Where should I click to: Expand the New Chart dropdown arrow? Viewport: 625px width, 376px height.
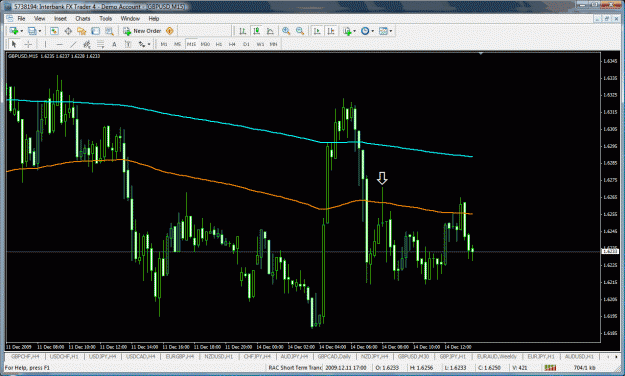[22, 31]
